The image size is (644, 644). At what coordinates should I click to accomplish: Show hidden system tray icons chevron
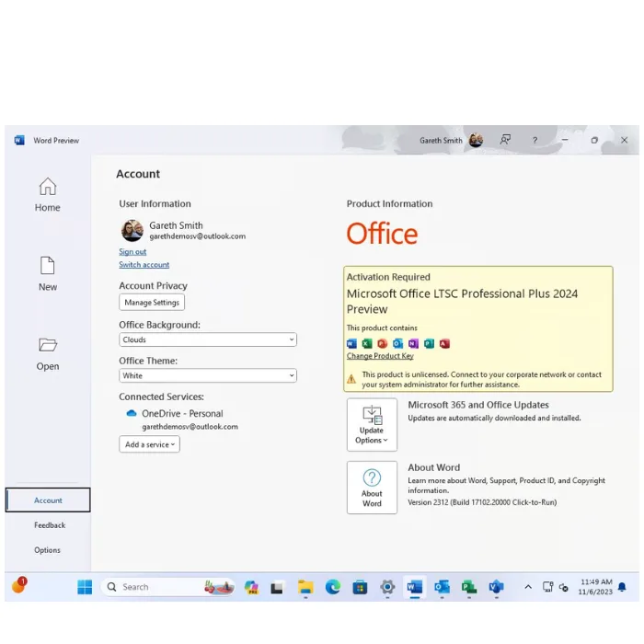click(528, 587)
